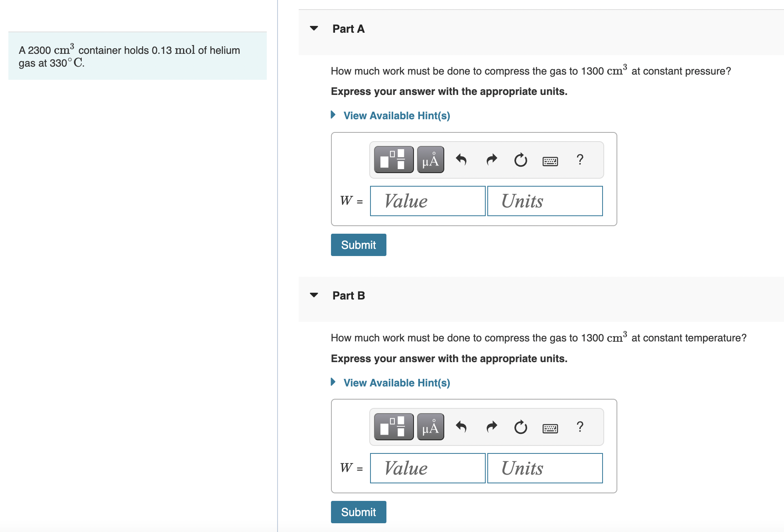Submit the Part A answer
The image size is (784, 532).
[x=358, y=245]
